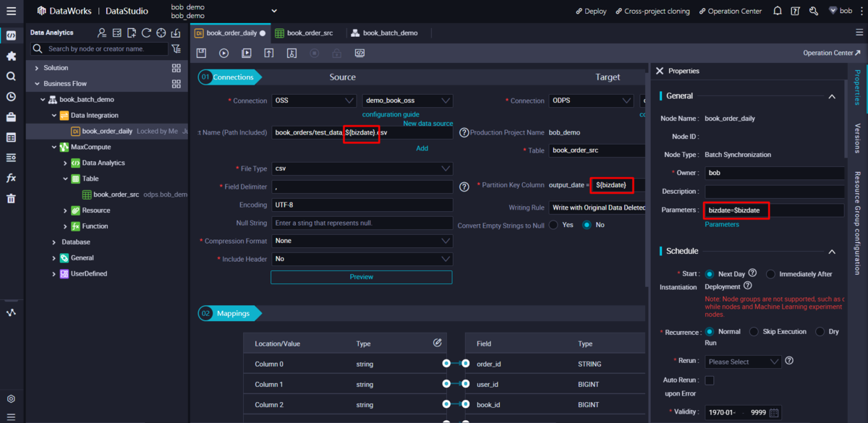Click the New data source link

click(x=427, y=124)
